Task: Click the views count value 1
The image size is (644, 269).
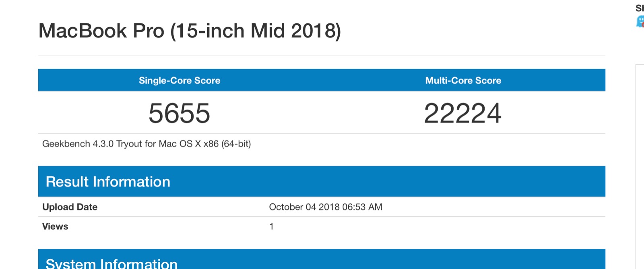Action: (x=272, y=226)
